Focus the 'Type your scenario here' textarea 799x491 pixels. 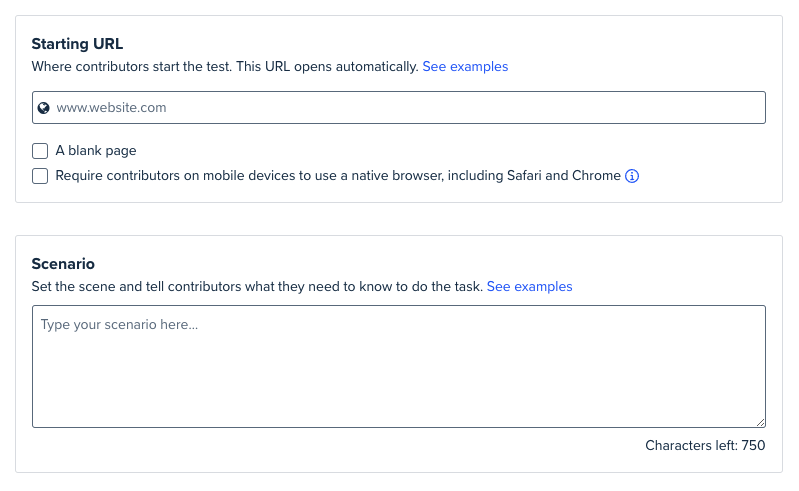click(x=398, y=366)
